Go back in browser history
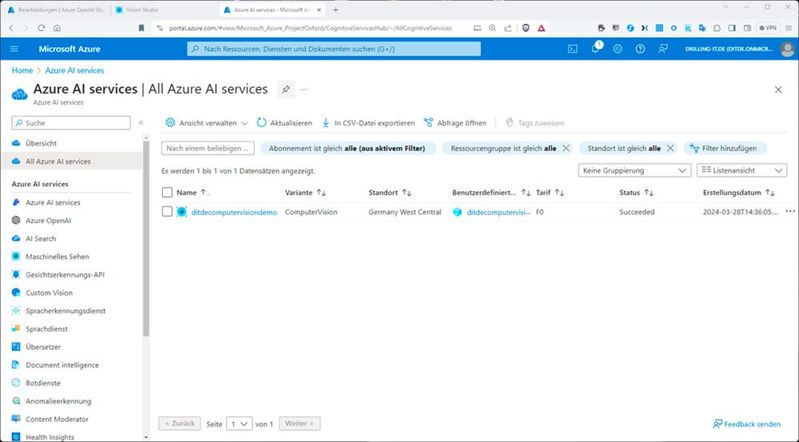The width and height of the screenshot is (799, 442). pos(11,28)
